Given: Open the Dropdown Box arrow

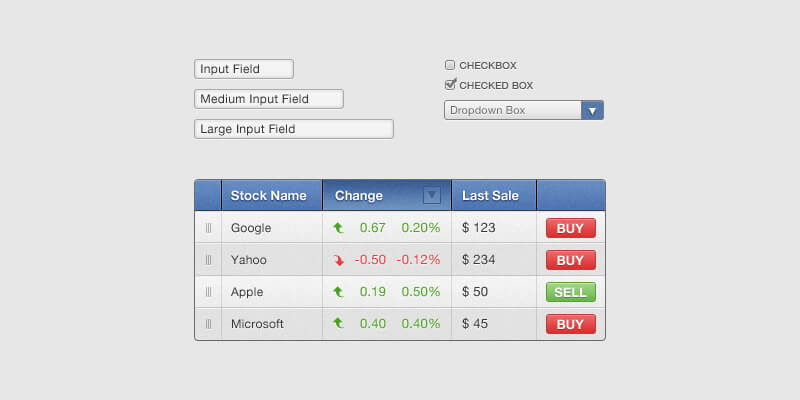Looking at the screenshot, I should (x=592, y=110).
